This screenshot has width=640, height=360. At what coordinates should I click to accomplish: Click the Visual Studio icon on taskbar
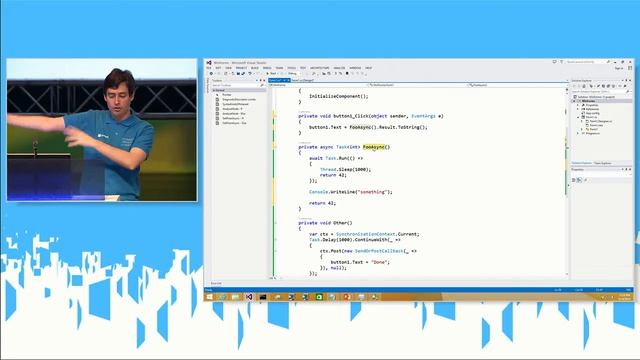[x=249, y=297]
